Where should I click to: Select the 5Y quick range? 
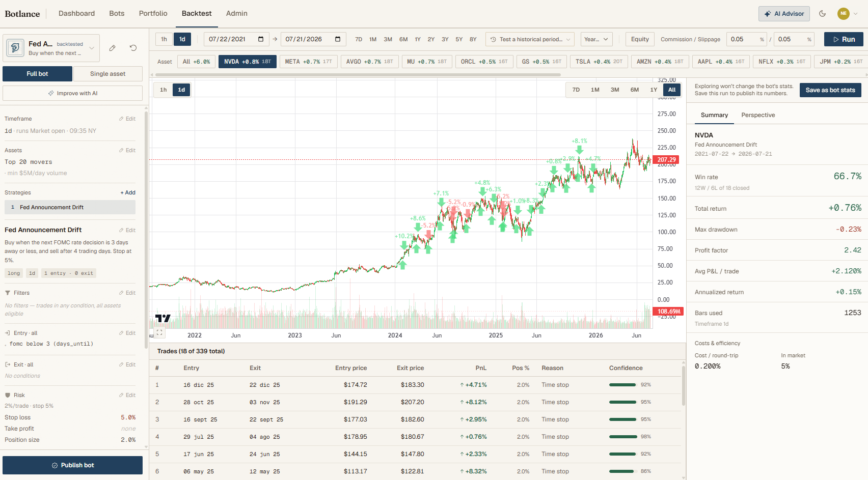[459, 39]
